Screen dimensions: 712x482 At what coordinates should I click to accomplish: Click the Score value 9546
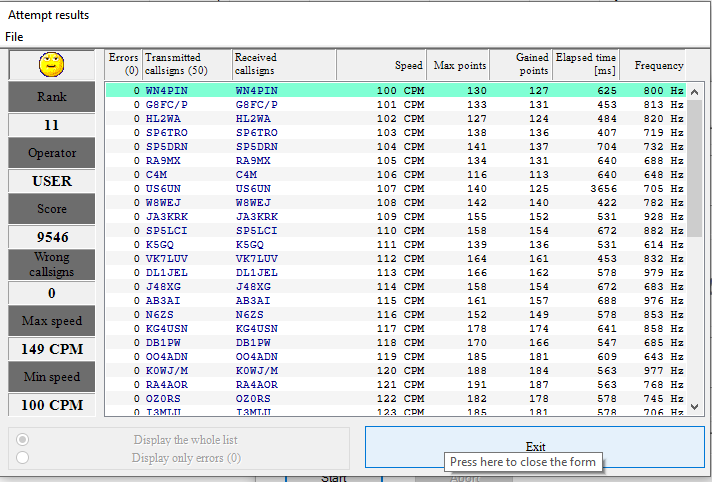(51, 238)
